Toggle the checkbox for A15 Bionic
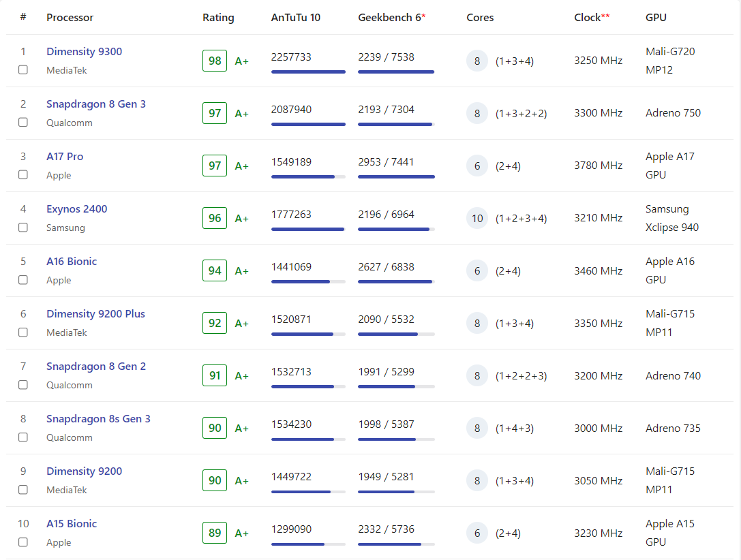 pos(23,542)
